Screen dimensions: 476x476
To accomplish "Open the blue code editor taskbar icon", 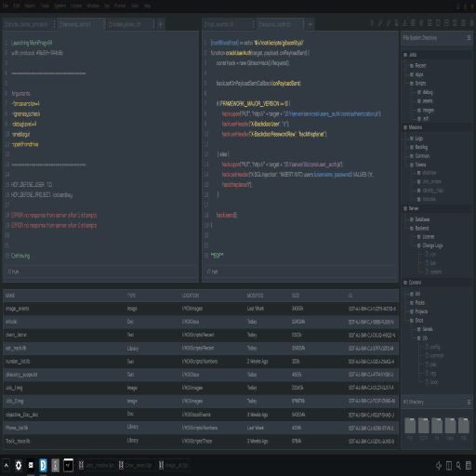I will click(x=43, y=465).
